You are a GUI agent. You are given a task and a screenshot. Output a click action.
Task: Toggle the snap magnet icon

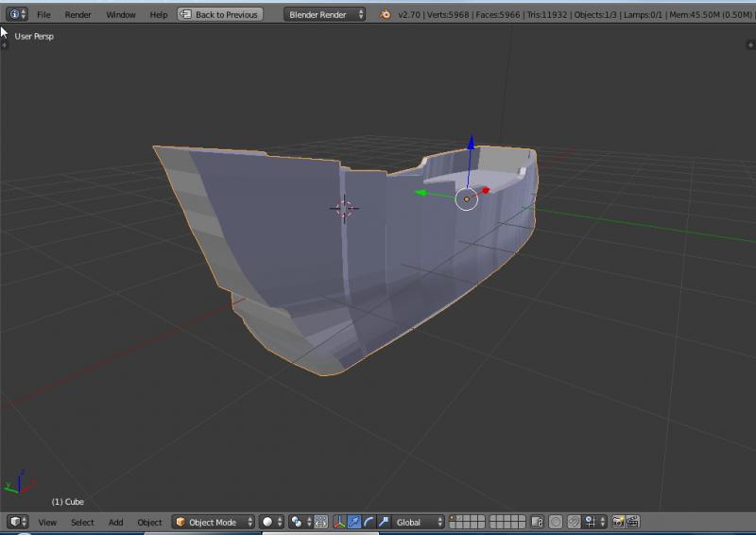click(x=574, y=522)
